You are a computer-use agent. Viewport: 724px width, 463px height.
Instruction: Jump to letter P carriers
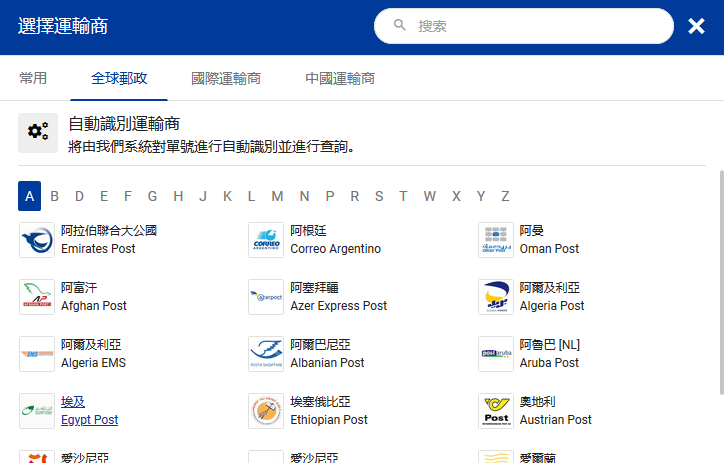(330, 196)
